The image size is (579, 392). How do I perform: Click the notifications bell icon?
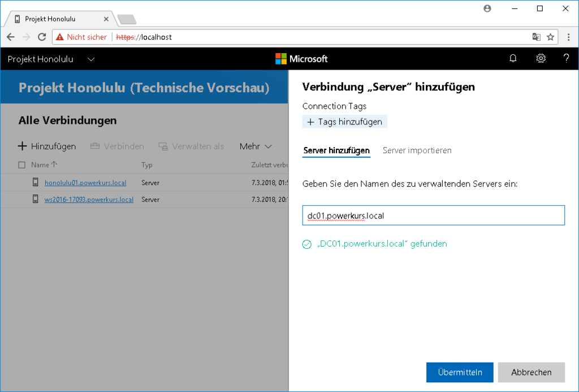coord(513,58)
